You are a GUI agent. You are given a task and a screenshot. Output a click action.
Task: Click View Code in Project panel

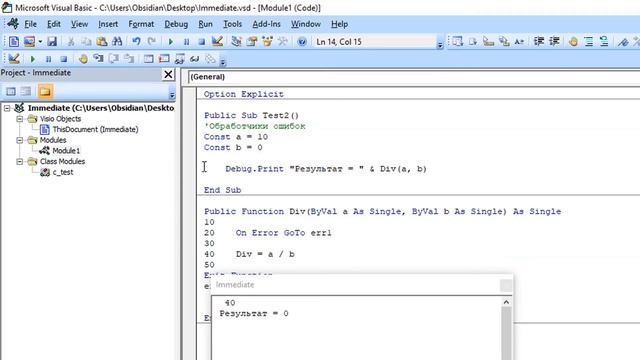click(11, 91)
